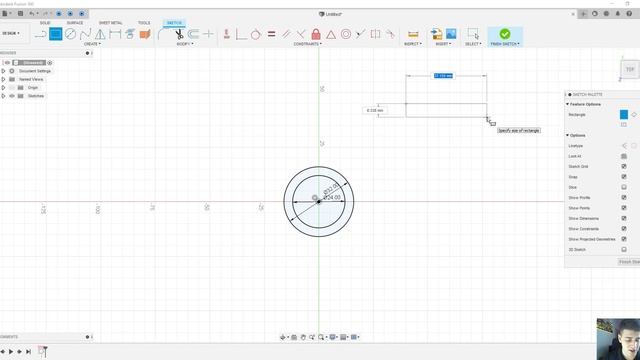This screenshot has width=640, height=360.
Task: Select the Polygon sketch tool
Action: [x=100, y=34]
